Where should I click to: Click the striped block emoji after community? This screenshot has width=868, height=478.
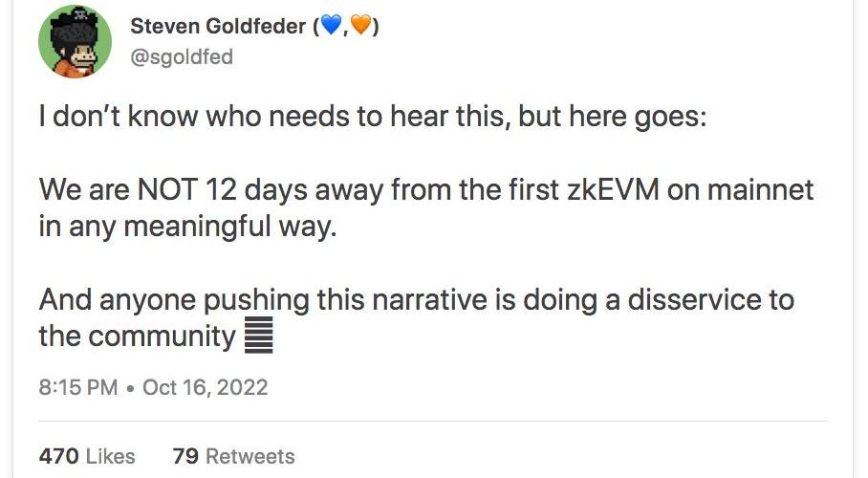258,336
